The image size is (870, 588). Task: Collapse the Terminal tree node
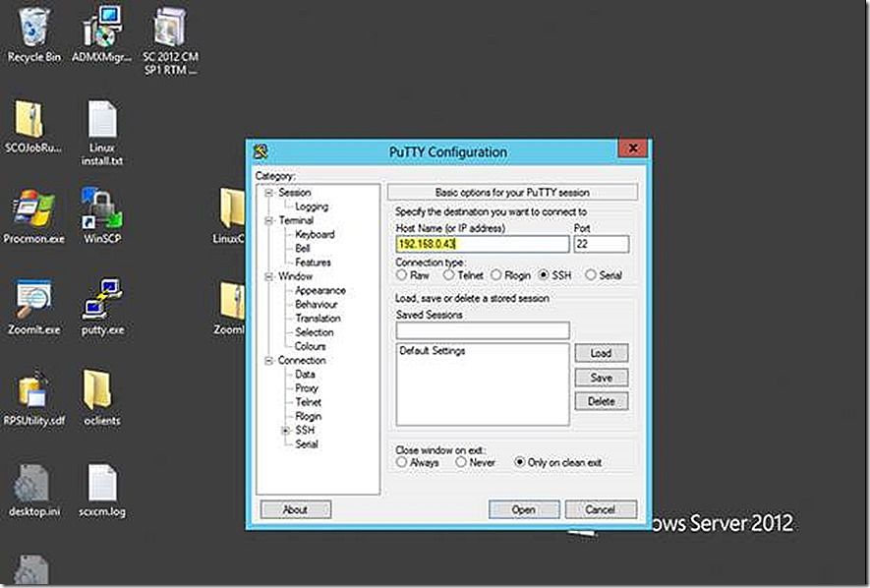point(269,221)
